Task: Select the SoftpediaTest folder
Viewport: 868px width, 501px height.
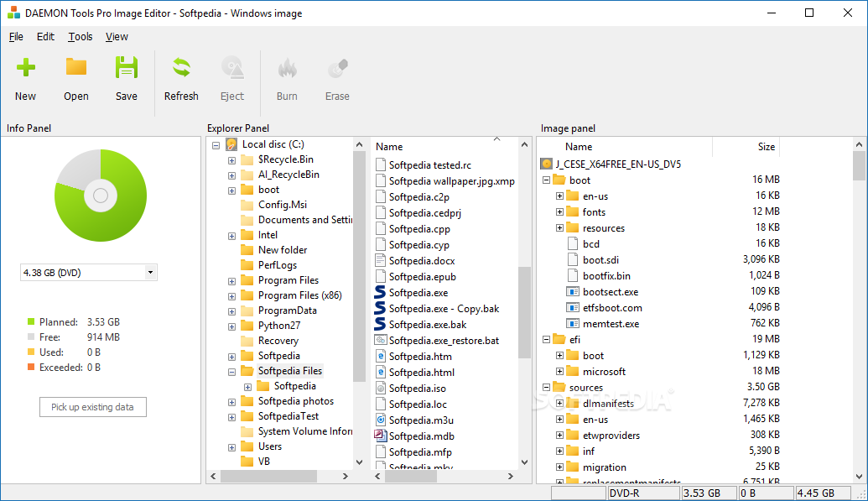Action: point(288,415)
